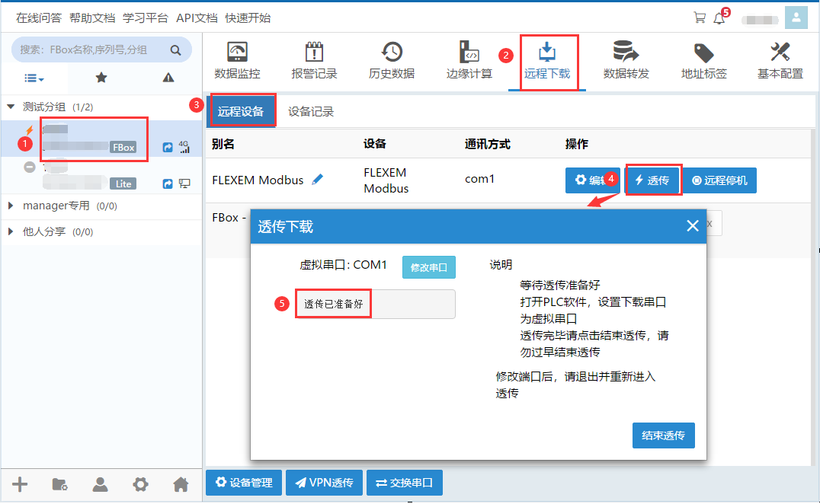Expand the 他人分享 group
Viewport: 820px width, 504px height.
(x=11, y=231)
